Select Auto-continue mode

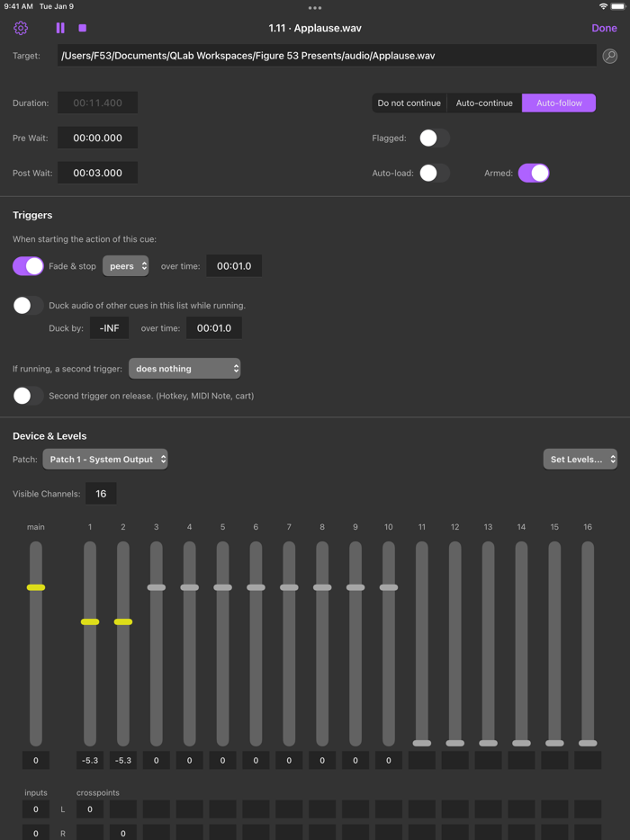pos(483,103)
